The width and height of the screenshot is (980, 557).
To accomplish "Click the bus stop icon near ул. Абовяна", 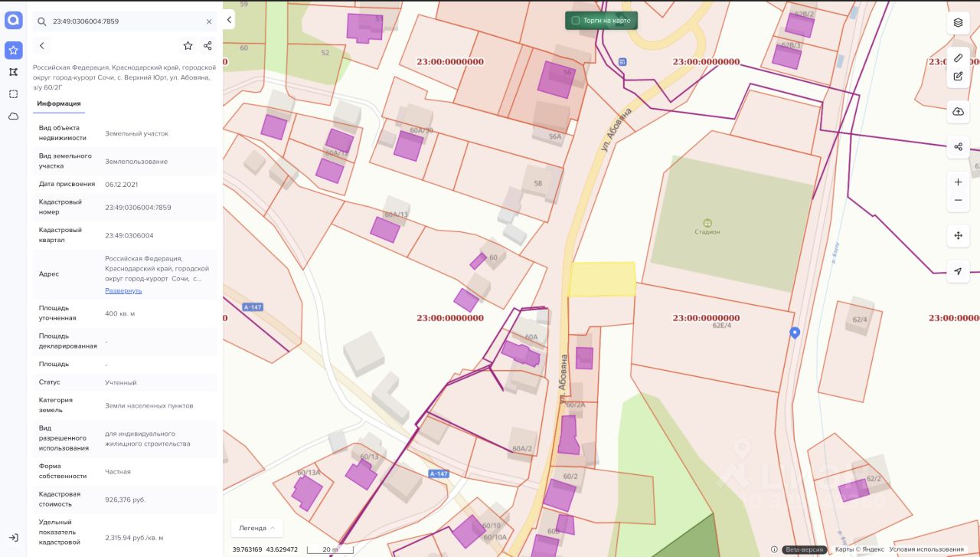I will 622,61.
